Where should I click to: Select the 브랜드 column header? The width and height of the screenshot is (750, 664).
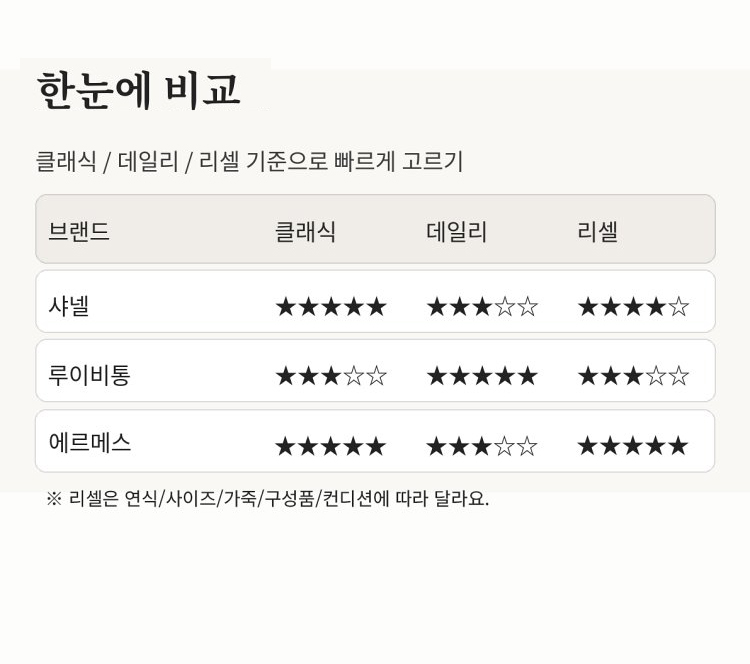79,232
